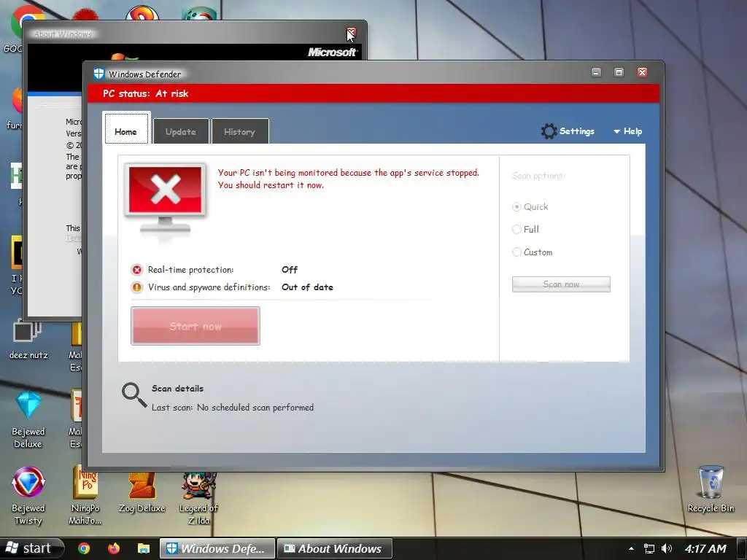
Task: Click the virus definitions orange warning icon
Action: [136, 287]
